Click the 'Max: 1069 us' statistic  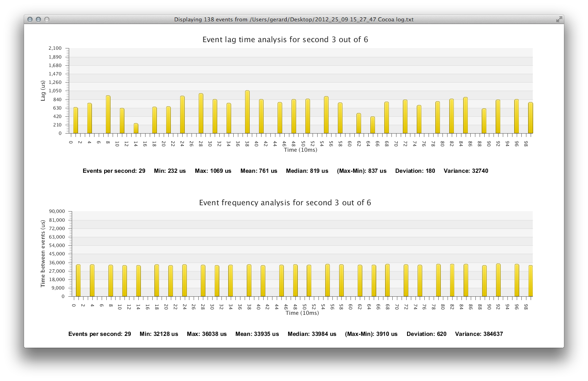tap(213, 171)
